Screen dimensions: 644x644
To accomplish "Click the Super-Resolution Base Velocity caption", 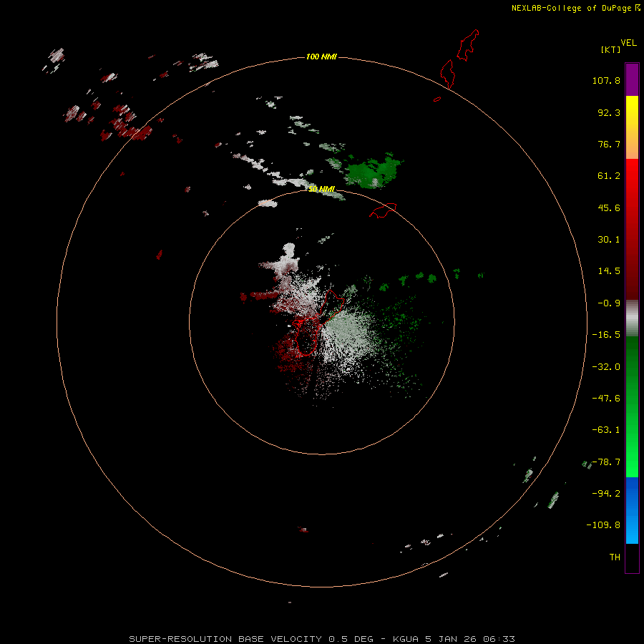I will pos(321,639).
